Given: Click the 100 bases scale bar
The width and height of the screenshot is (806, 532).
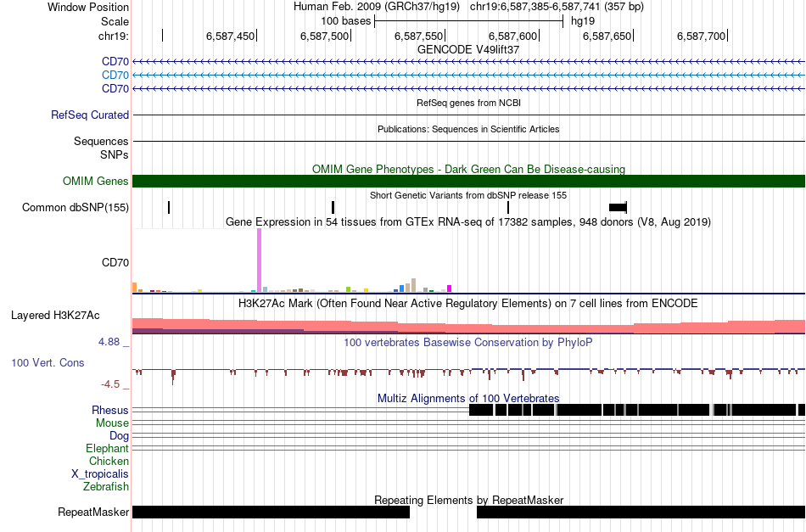Looking at the screenshot, I should pyautogui.click(x=469, y=21).
